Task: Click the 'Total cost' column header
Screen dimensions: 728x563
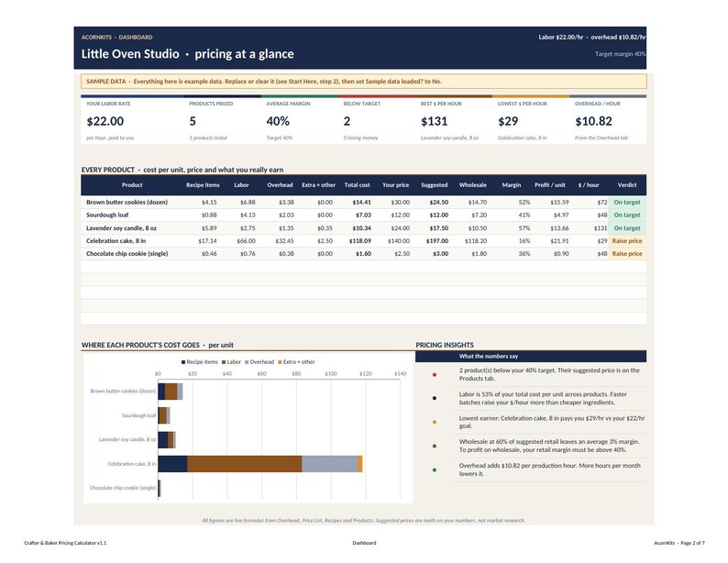Action: coord(357,184)
